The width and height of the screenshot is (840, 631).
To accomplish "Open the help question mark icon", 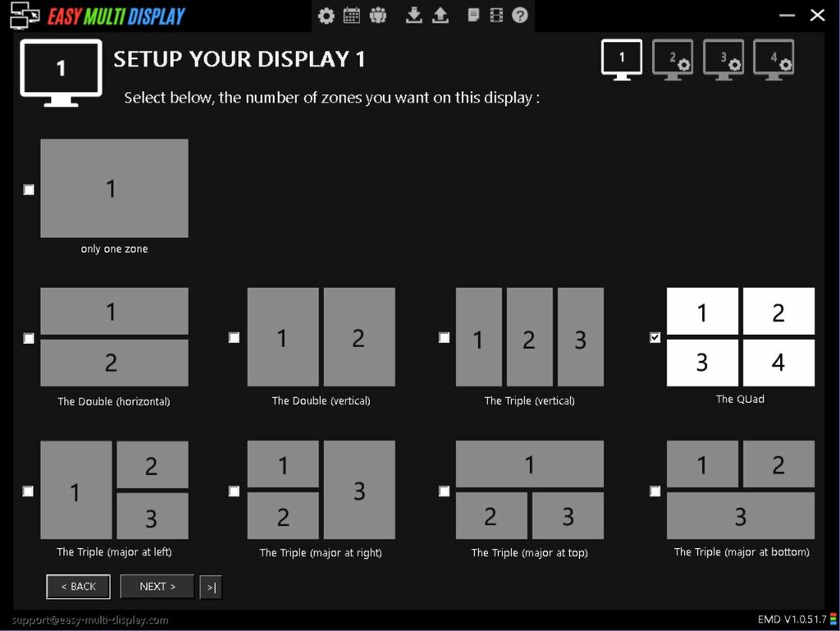I will pyautogui.click(x=519, y=15).
